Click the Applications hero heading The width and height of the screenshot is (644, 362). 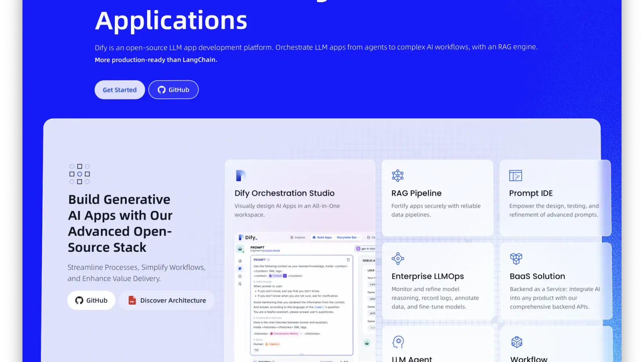click(171, 21)
